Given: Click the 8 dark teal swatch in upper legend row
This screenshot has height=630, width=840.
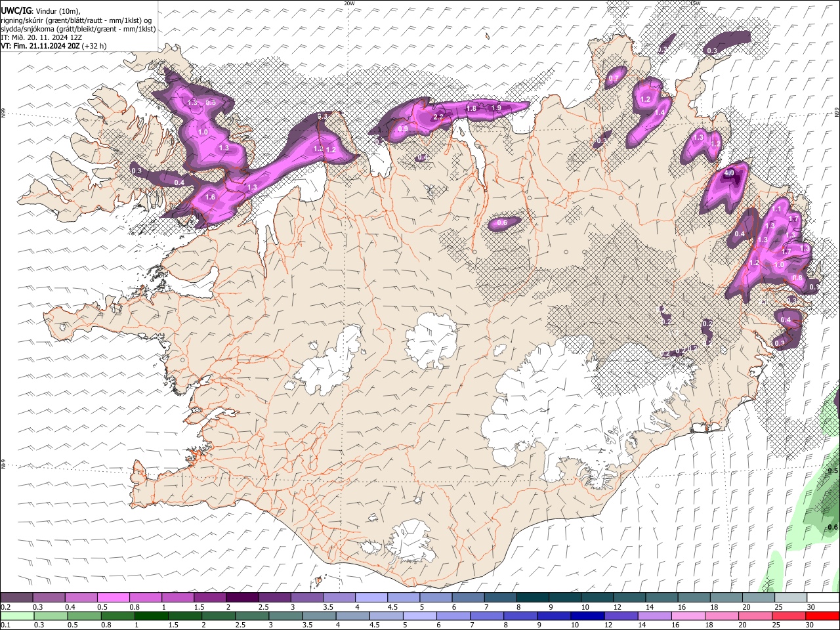Looking at the screenshot, I should coord(532,598).
